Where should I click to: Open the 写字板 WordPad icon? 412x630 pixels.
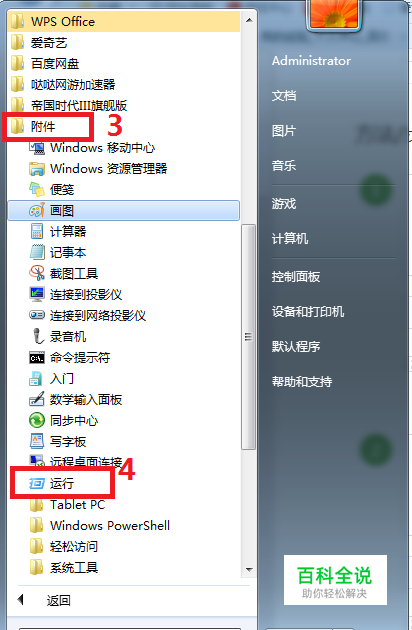coord(37,441)
